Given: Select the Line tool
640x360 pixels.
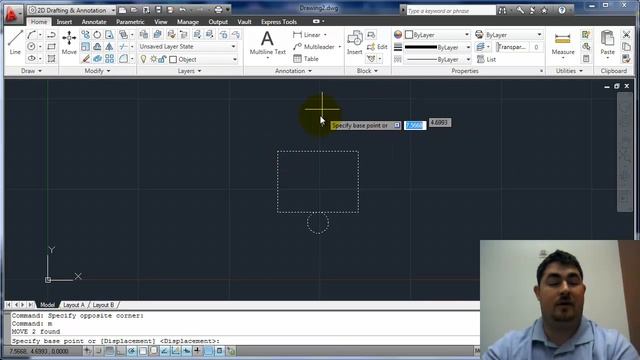Looking at the screenshot, I should 15,42.
